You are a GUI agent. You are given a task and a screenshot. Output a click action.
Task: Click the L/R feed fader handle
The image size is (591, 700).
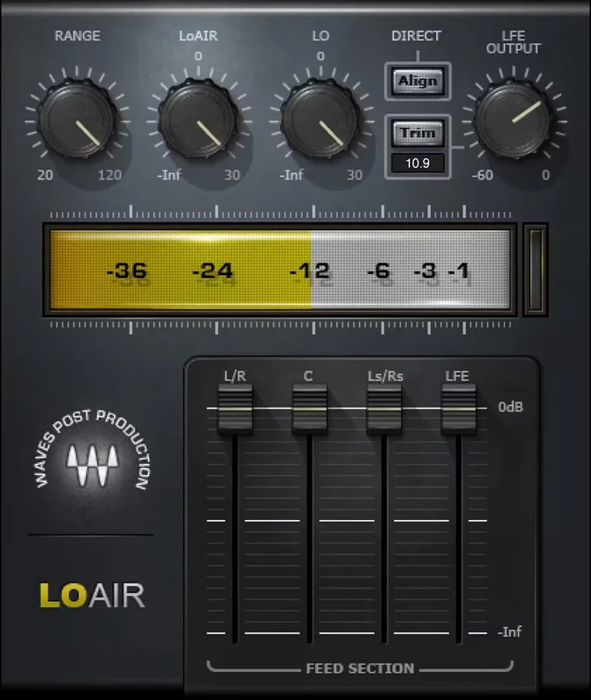pos(235,409)
